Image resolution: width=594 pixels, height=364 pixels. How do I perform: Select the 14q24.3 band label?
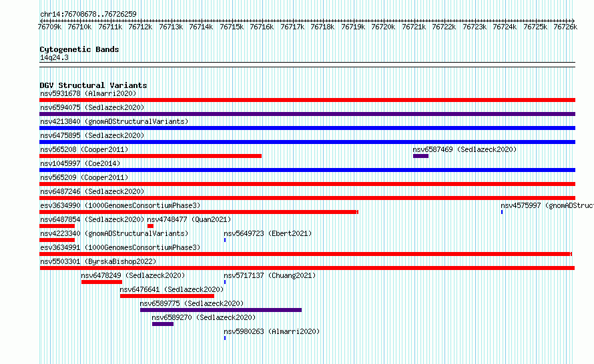54,57
